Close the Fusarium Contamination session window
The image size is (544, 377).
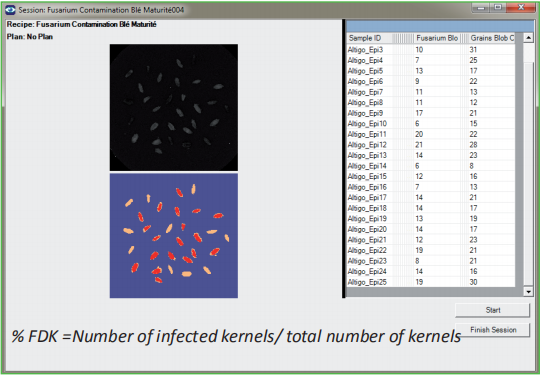click(521, 8)
